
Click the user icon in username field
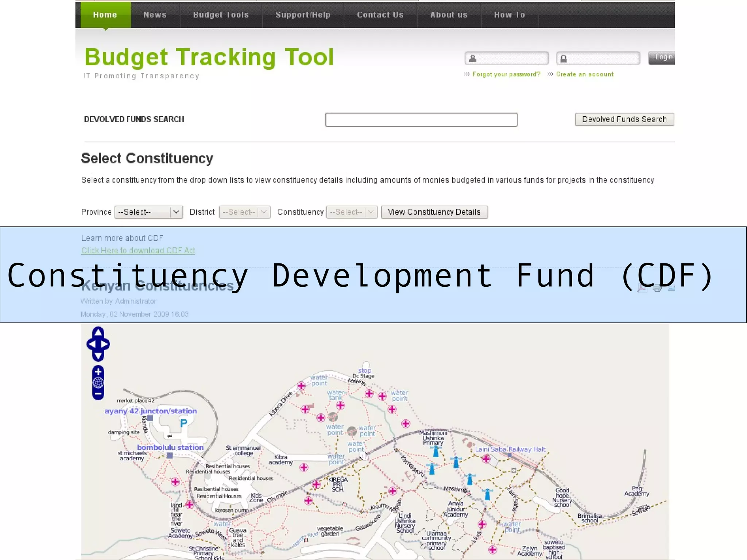pos(473,58)
